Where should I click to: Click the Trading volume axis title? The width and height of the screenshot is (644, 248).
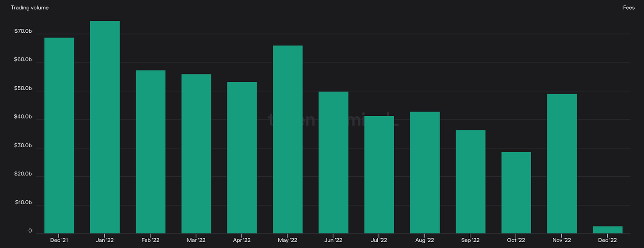click(x=30, y=8)
